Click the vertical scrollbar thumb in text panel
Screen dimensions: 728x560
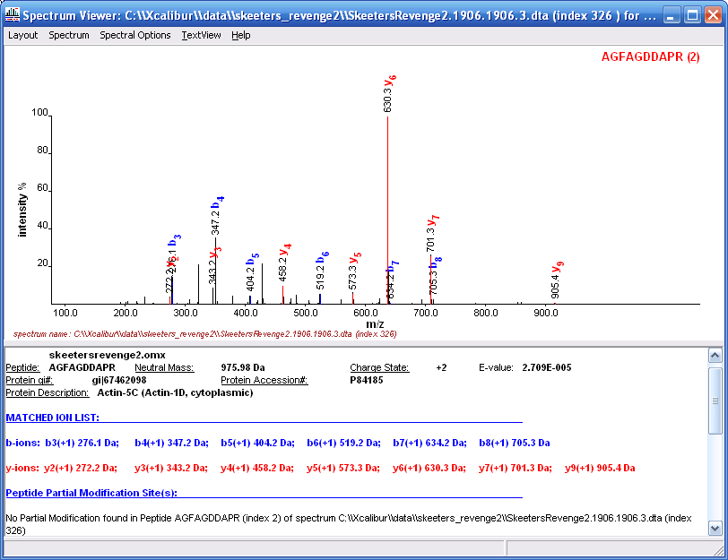pos(715,401)
